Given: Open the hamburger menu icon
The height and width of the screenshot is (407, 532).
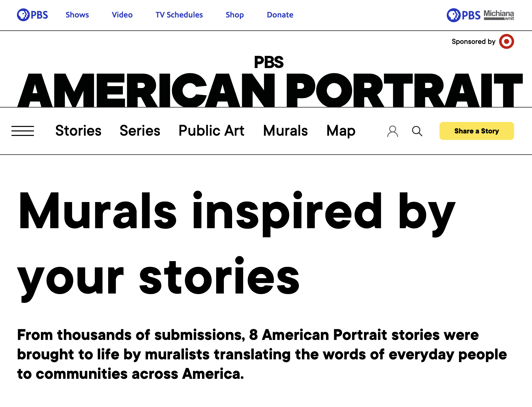Looking at the screenshot, I should click(x=23, y=131).
